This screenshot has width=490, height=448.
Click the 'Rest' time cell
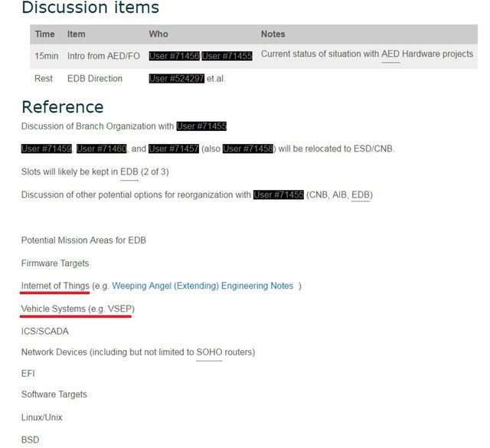44,78
